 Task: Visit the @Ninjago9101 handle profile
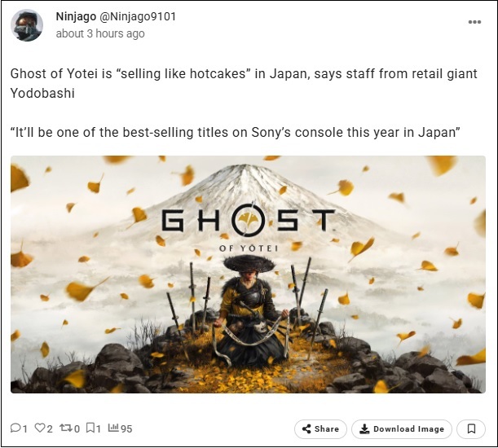coord(138,16)
